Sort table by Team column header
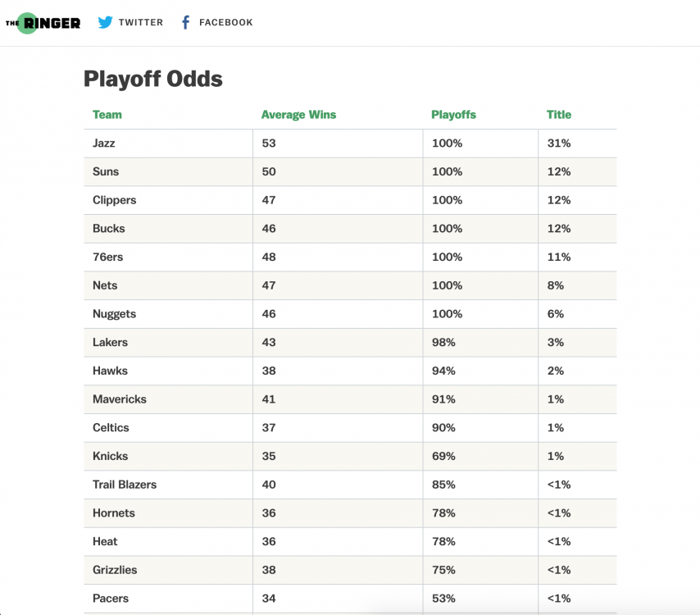 tap(107, 115)
